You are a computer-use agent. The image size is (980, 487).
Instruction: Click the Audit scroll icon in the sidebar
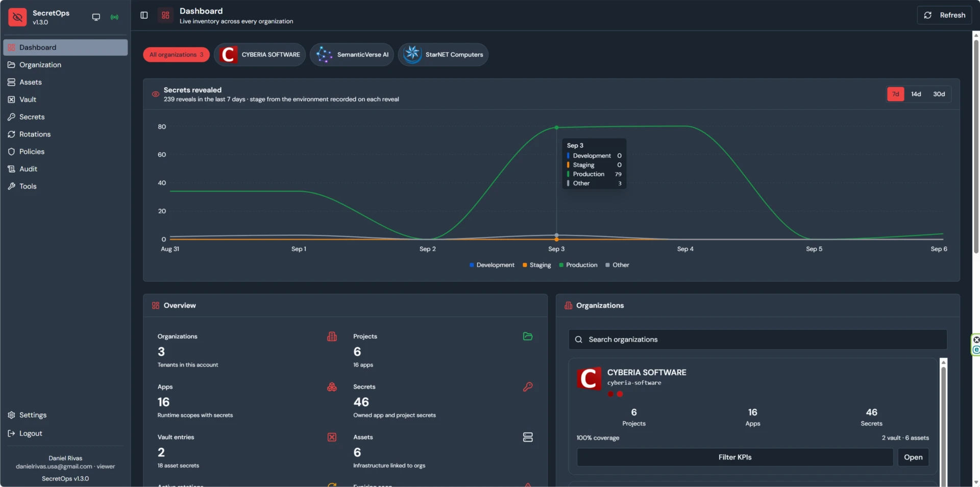coord(11,169)
